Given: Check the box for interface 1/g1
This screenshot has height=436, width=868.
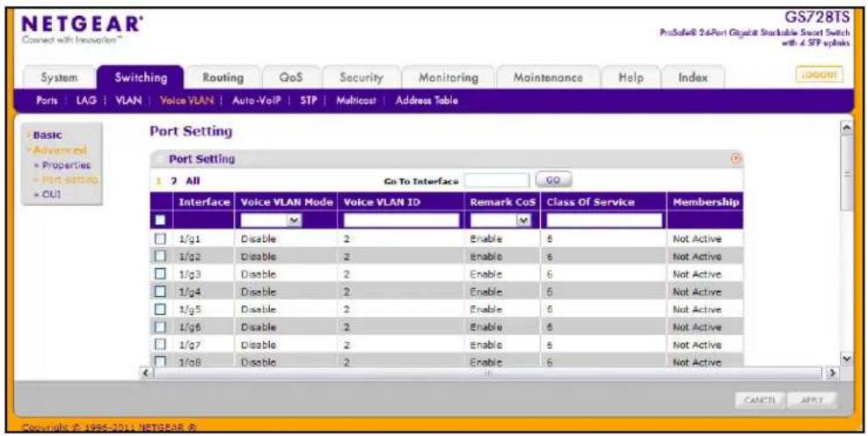Looking at the screenshot, I should point(160,238).
